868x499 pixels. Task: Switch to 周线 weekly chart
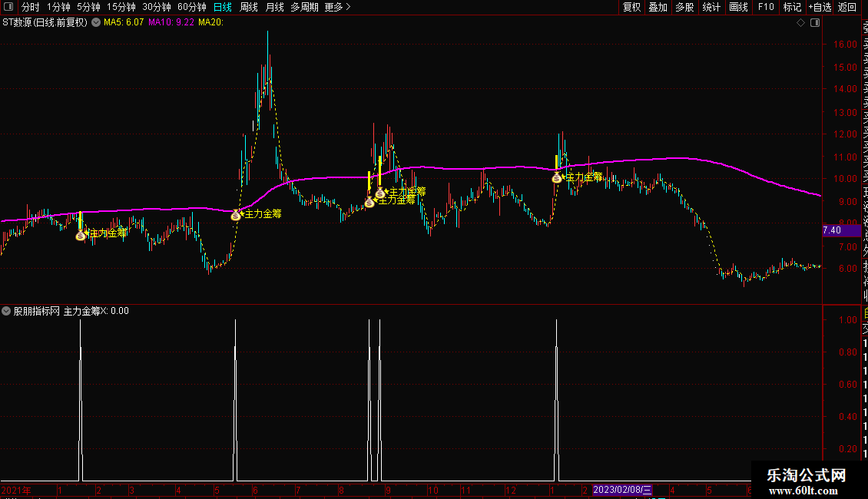[x=249, y=7]
